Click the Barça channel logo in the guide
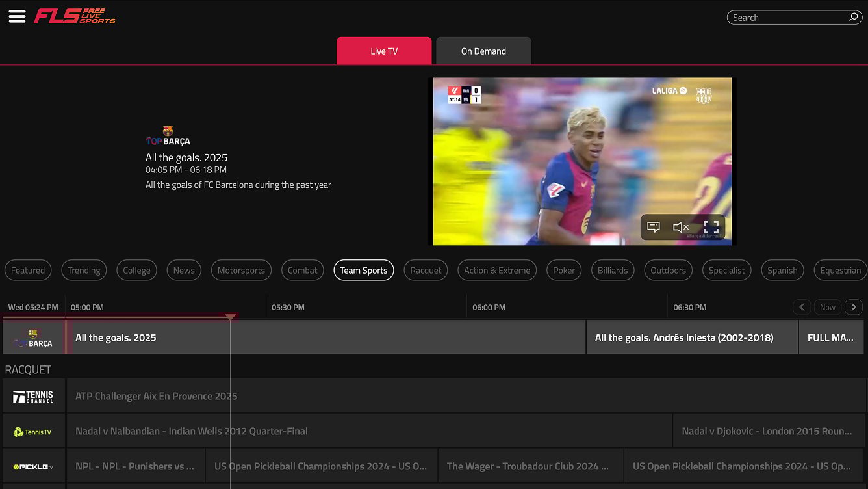This screenshot has width=868, height=489. 32,337
